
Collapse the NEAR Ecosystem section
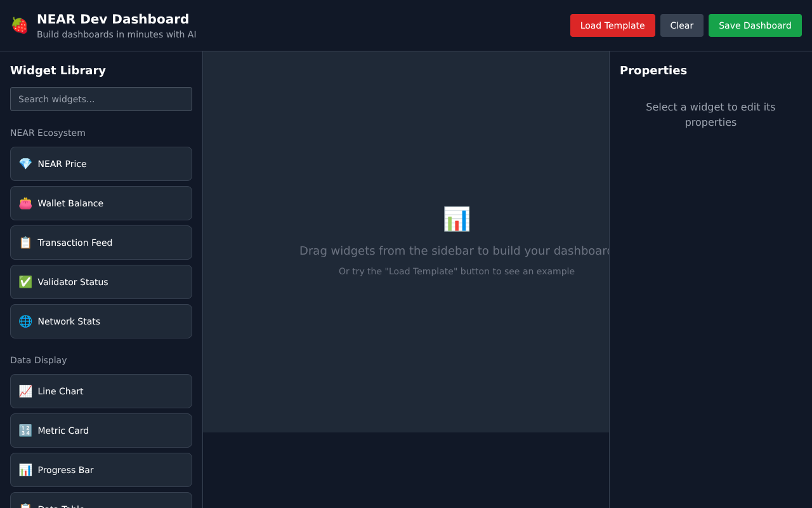(48, 133)
